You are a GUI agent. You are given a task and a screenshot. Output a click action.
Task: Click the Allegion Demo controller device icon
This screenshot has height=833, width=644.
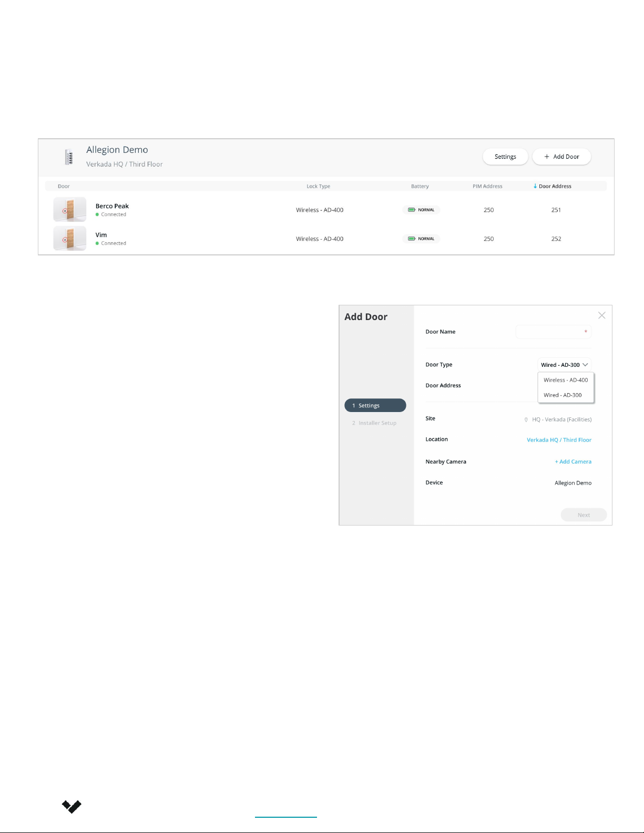pos(69,157)
